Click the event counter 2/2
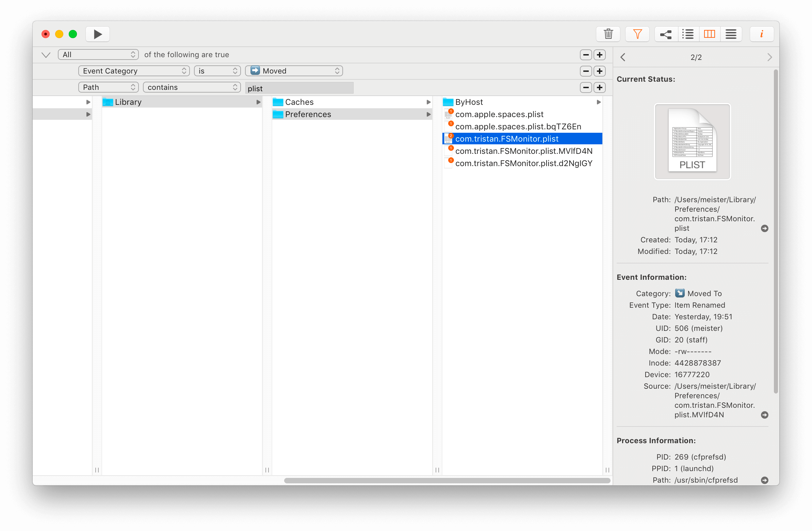Viewport: 812px width, 531px height. click(696, 57)
